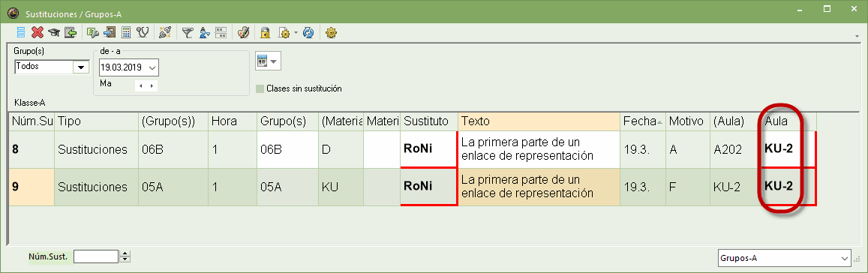Click the Núm.Sust. input field
This screenshot has width=868, height=273.
click(96, 256)
